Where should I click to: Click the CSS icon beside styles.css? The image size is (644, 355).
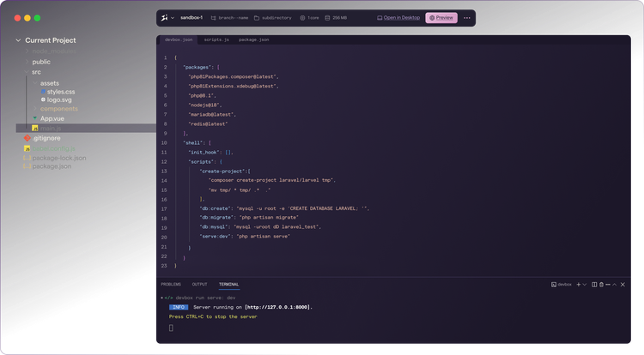click(43, 92)
